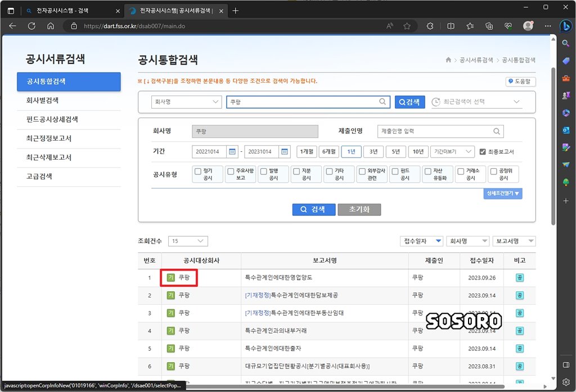Open favorites list

(x=470, y=26)
